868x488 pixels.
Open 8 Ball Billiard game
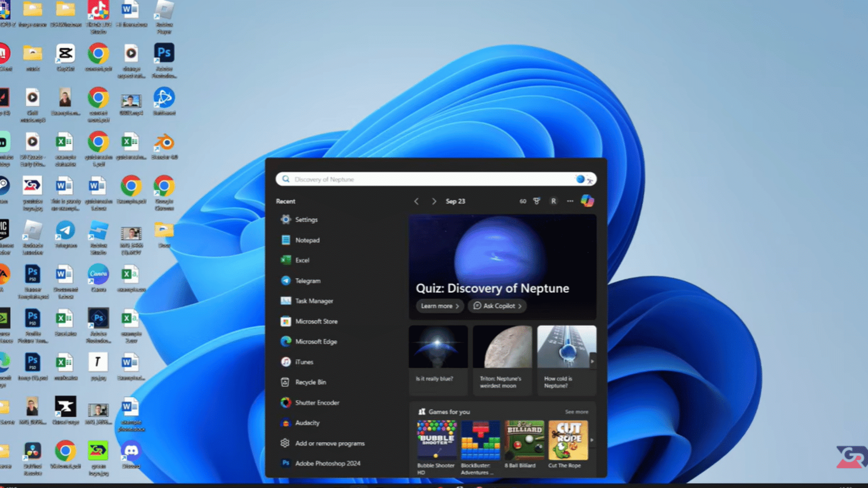pyautogui.click(x=524, y=445)
